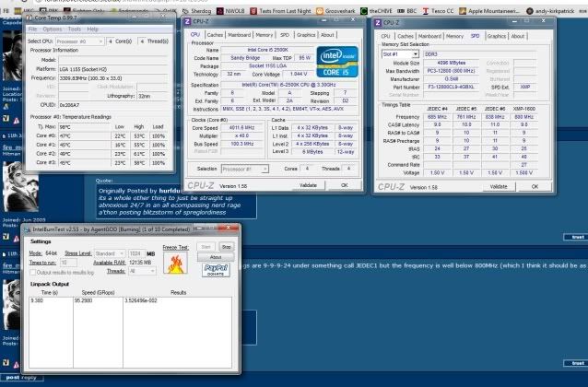Switch to Mainboard tab in CPU-Z processor window
Screen dimensions: 588x387
coord(239,35)
